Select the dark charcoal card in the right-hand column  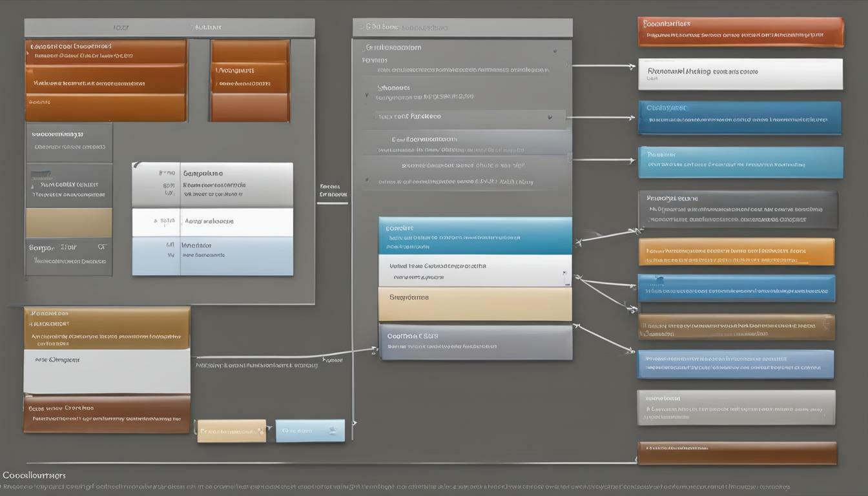738,209
